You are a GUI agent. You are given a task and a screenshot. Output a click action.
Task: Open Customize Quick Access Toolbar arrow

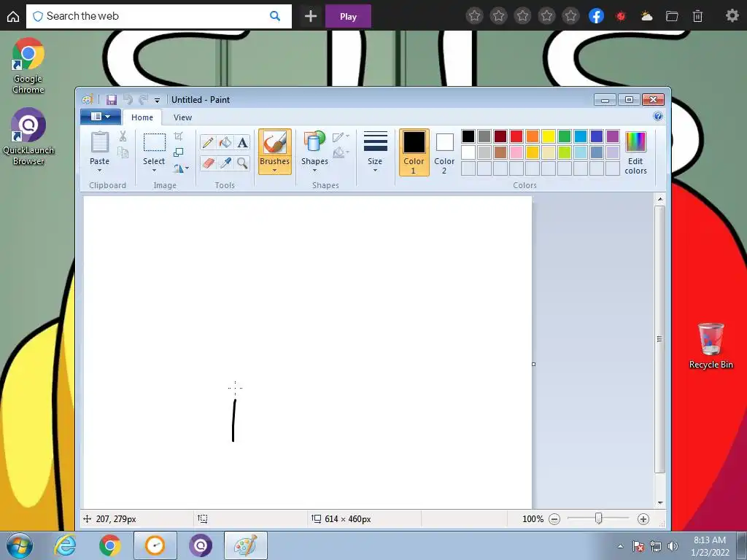[158, 100]
